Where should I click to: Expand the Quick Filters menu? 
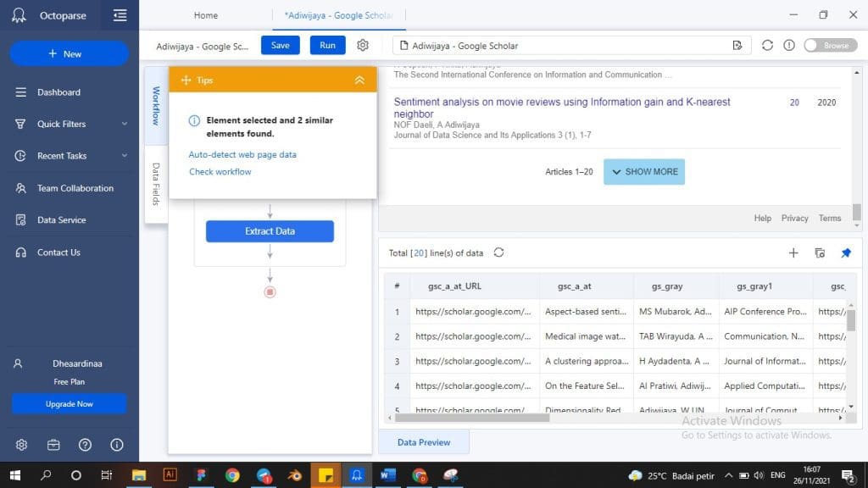125,124
